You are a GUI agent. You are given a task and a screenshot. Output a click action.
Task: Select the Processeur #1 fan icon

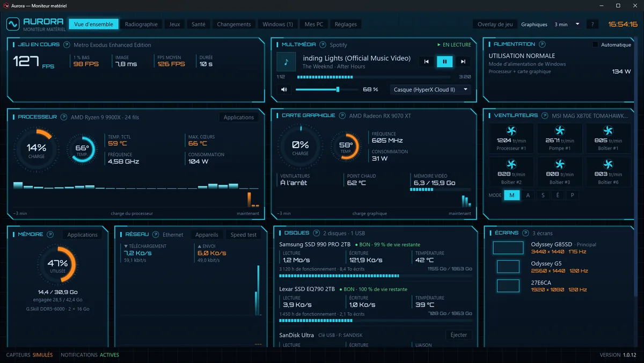click(x=511, y=130)
